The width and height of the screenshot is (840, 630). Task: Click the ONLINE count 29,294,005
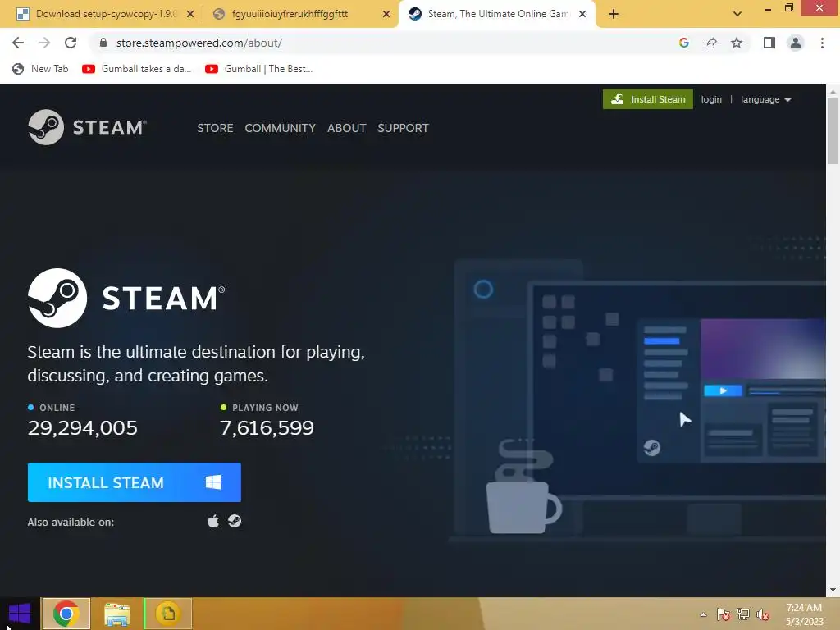83,427
